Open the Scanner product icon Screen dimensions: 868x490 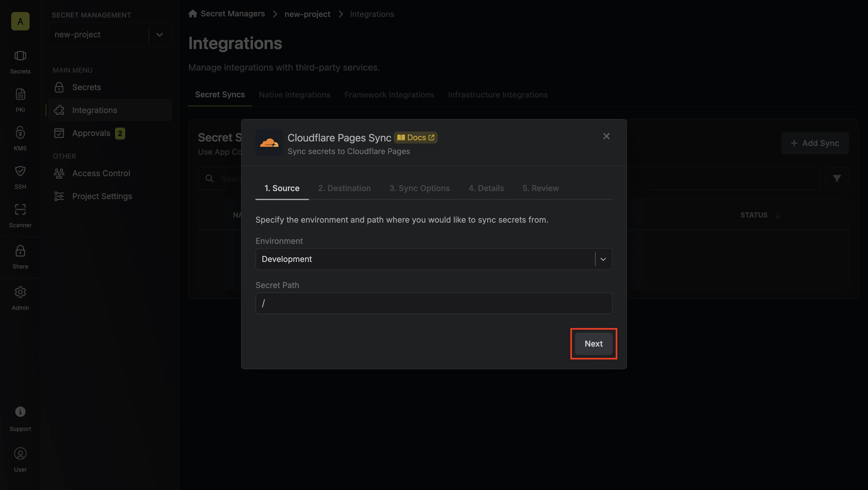(20, 215)
